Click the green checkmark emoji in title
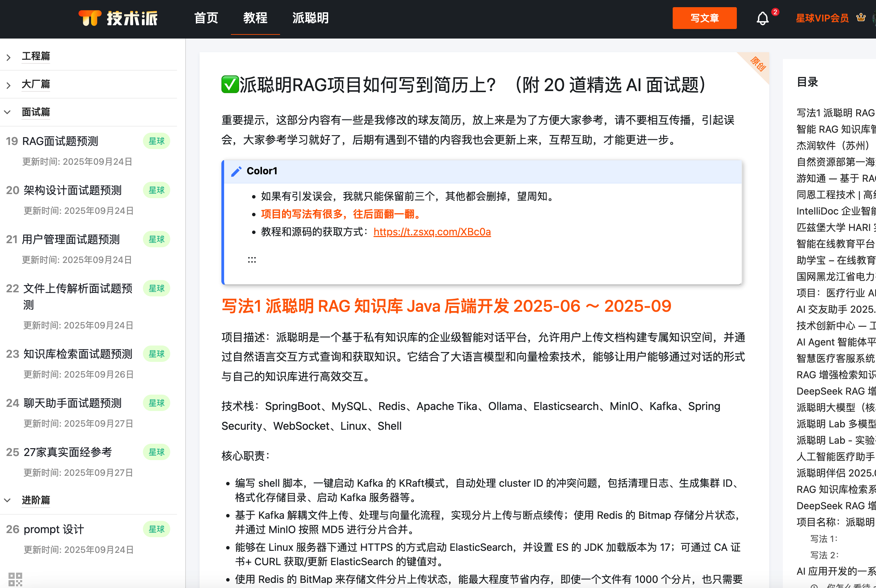Screen dimensions: 876x588 tap(230, 85)
